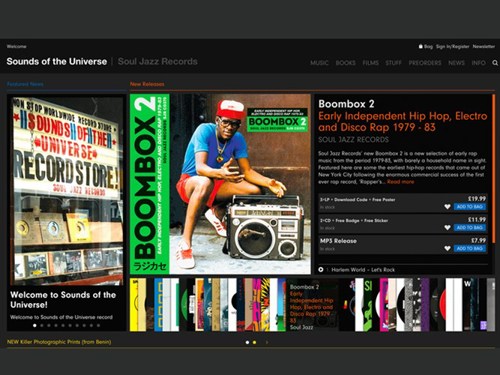Click the Boombox 2 carousel info card

click(x=312, y=305)
